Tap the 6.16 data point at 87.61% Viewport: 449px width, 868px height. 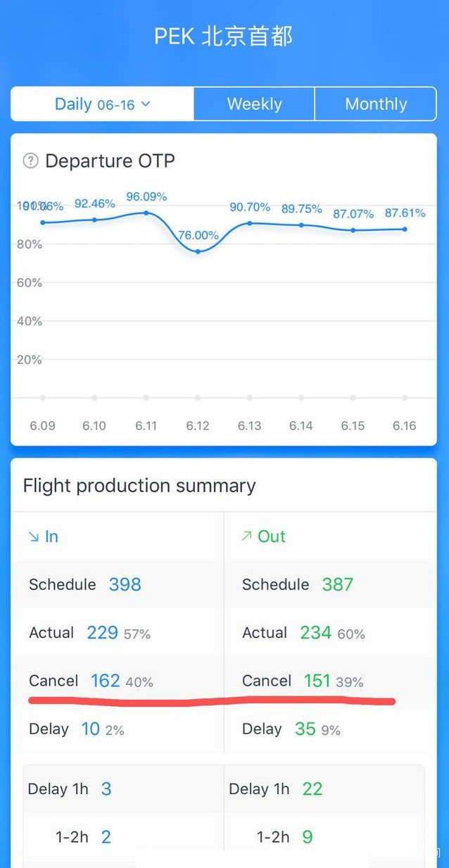(405, 229)
